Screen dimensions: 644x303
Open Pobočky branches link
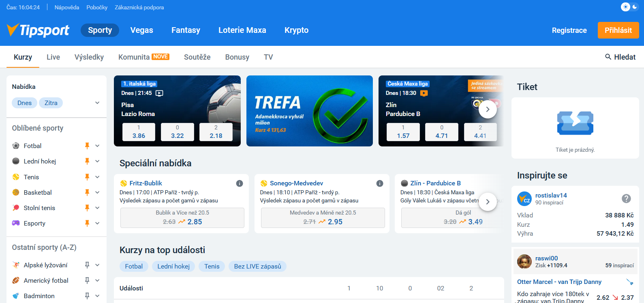(x=97, y=7)
